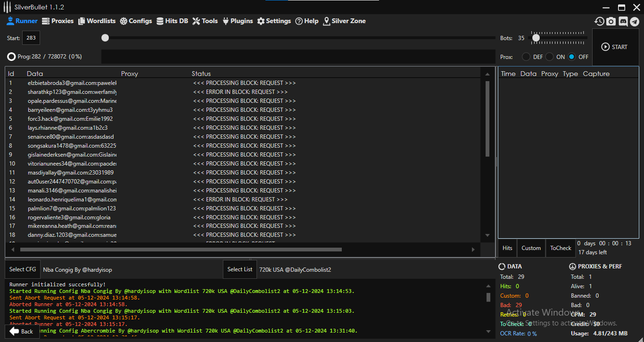
Task: Select the list row with Id 7
Action: [243, 137]
